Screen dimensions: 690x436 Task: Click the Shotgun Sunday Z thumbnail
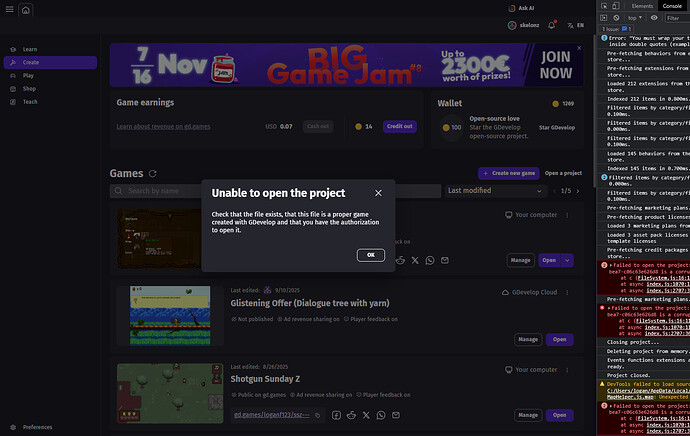click(x=170, y=393)
